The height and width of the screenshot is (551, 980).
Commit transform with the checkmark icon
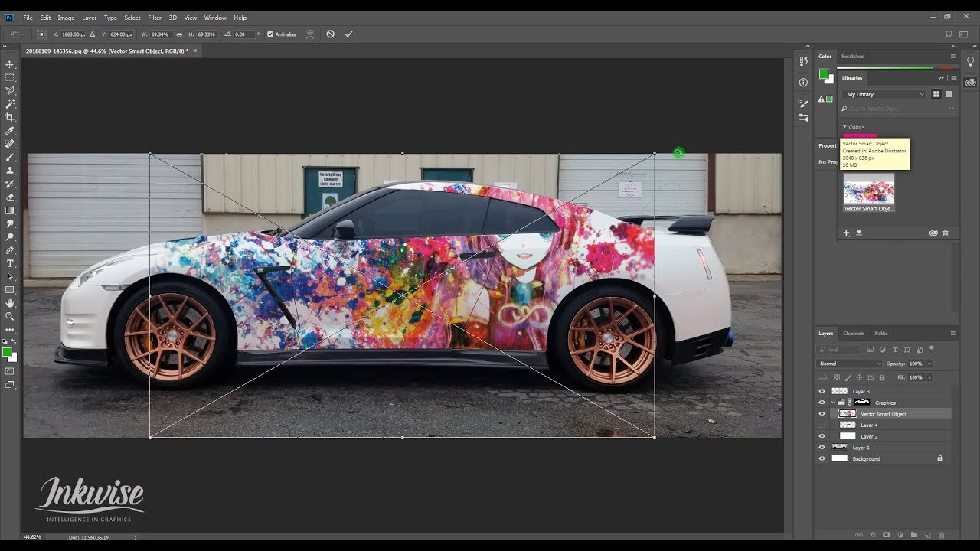349,34
